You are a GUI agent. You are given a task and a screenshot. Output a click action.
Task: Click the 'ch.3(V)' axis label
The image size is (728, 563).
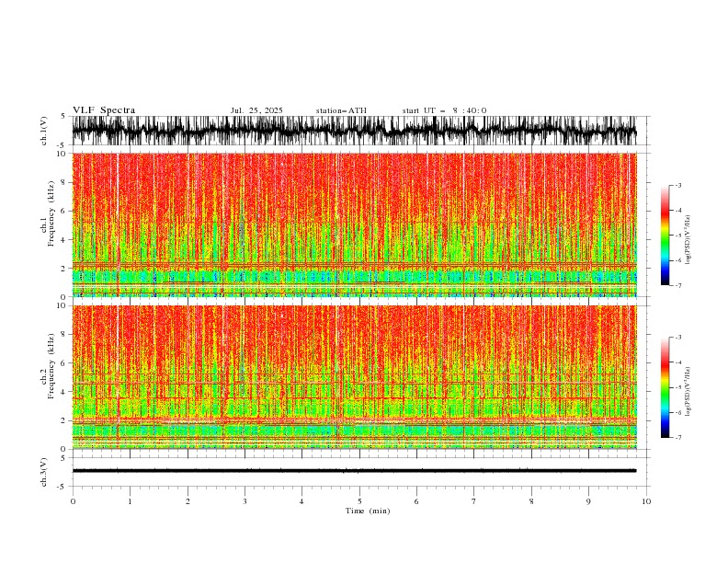click(44, 472)
